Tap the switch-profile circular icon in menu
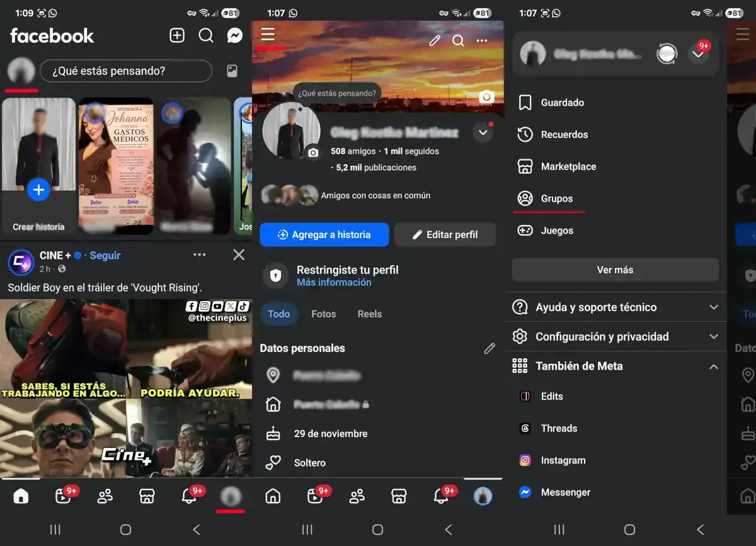Image resolution: width=756 pixels, height=546 pixels. [667, 54]
